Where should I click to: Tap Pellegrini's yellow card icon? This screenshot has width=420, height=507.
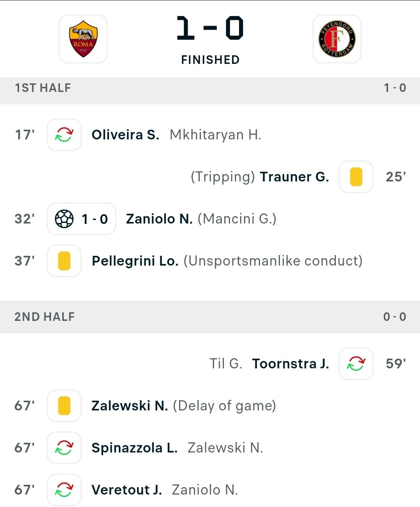(x=64, y=261)
